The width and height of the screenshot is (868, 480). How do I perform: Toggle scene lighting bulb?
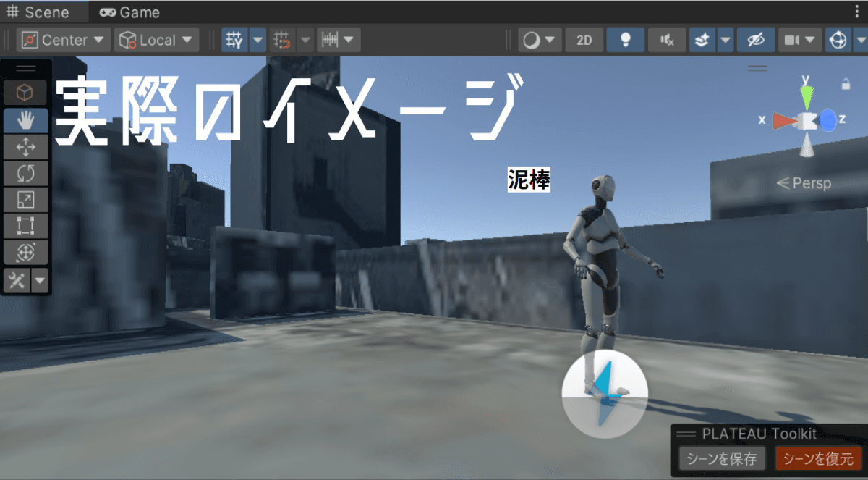click(626, 41)
